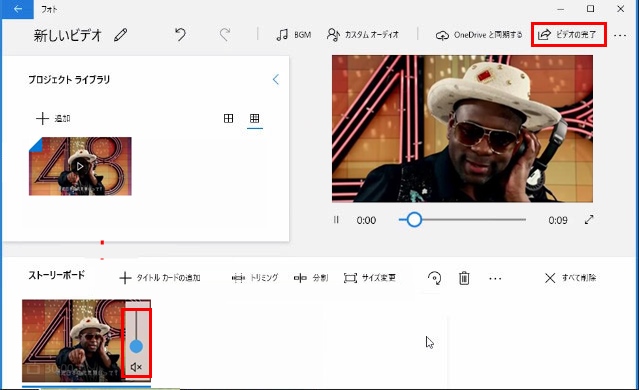Click the 0:00 current time label
This screenshot has width=639, height=390.
(366, 220)
